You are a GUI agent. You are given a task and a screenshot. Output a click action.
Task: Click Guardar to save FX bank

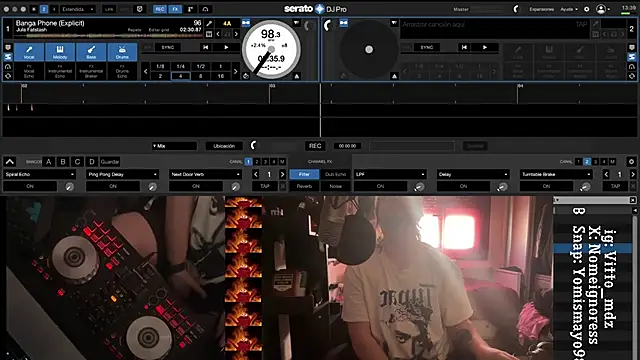(x=110, y=162)
